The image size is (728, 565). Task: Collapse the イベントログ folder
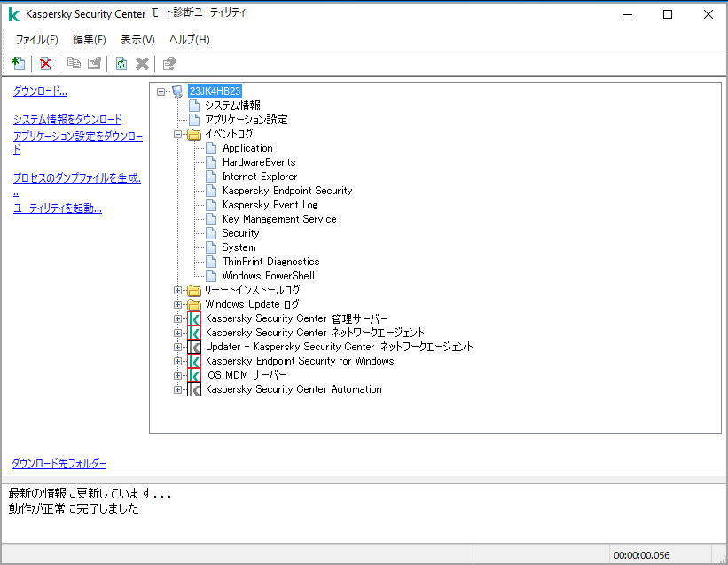[x=177, y=133]
